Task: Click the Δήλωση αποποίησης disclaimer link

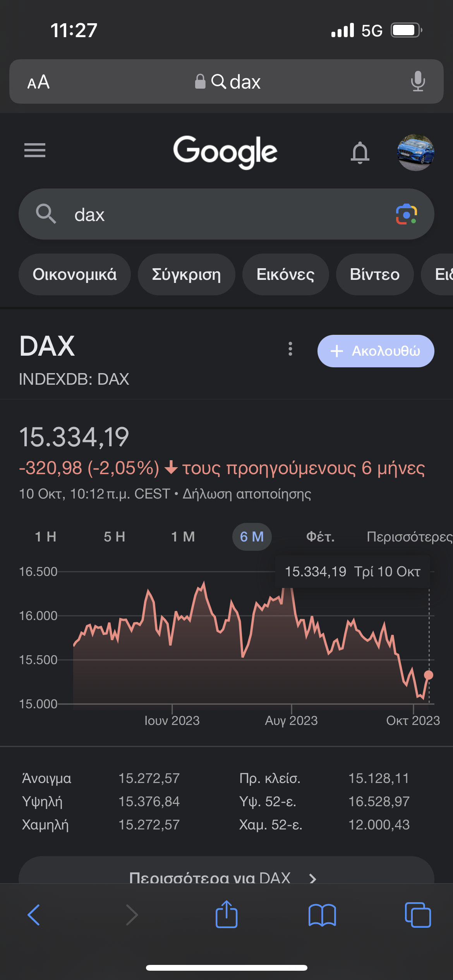Action: 247,494
